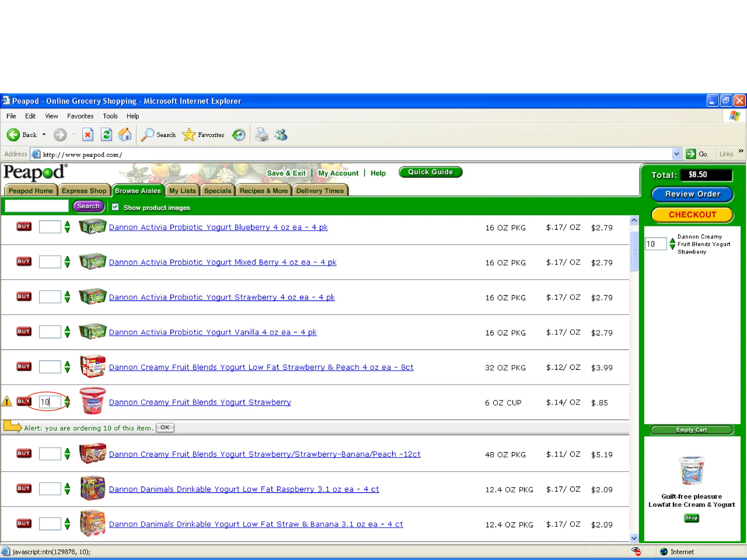Switch to the Specials tab

tap(217, 191)
